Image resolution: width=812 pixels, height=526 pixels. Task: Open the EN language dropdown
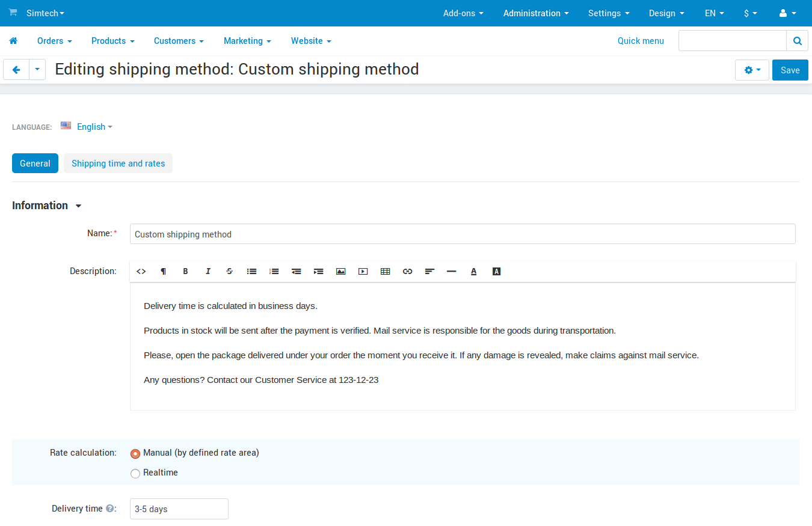click(x=715, y=13)
